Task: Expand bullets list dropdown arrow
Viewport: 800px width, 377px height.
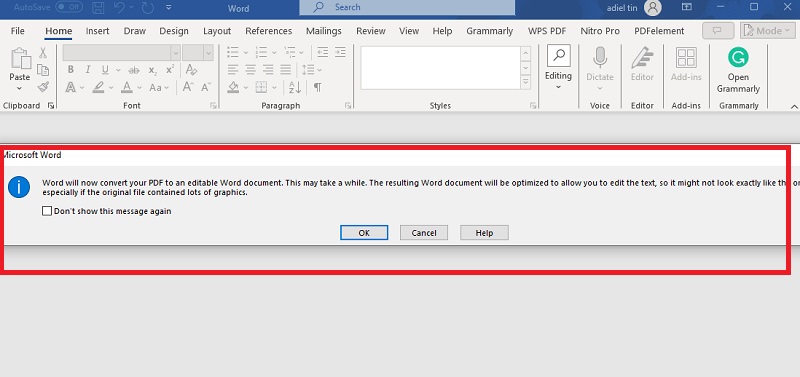Action: click(x=245, y=53)
